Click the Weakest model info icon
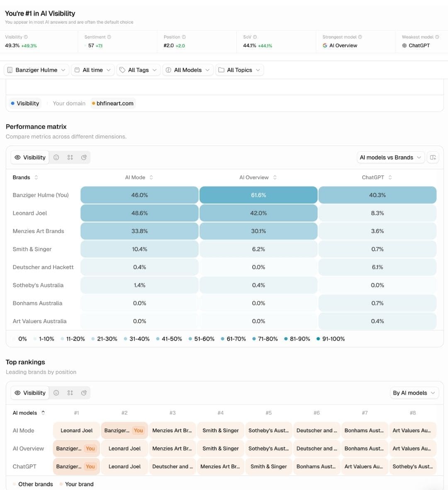This screenshot has height=490, width=448. [x=437, y=37]
